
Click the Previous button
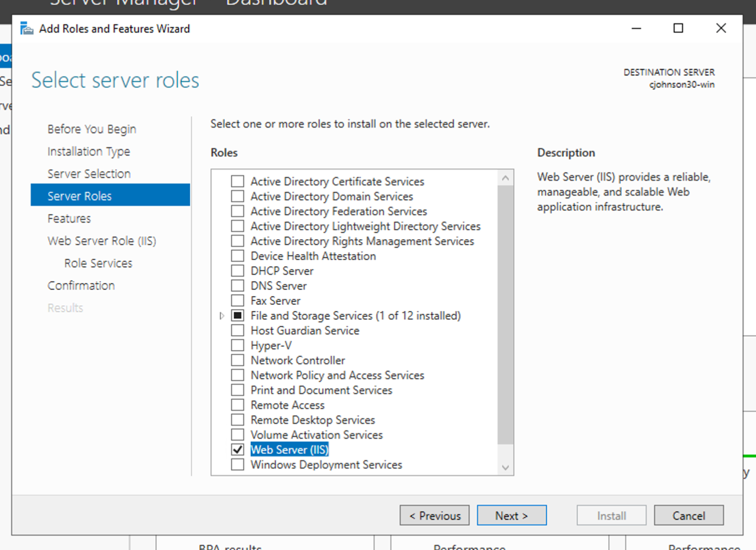click(x=434, y=515)
